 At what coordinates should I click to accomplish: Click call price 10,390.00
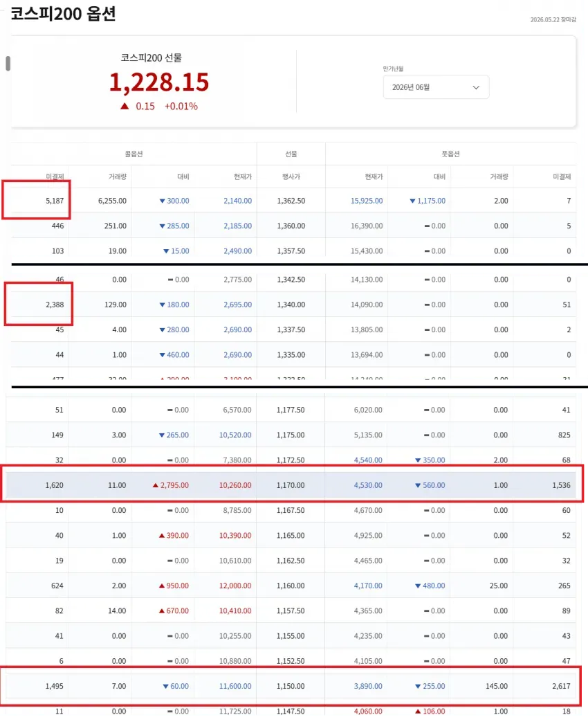tap(235, 536)
